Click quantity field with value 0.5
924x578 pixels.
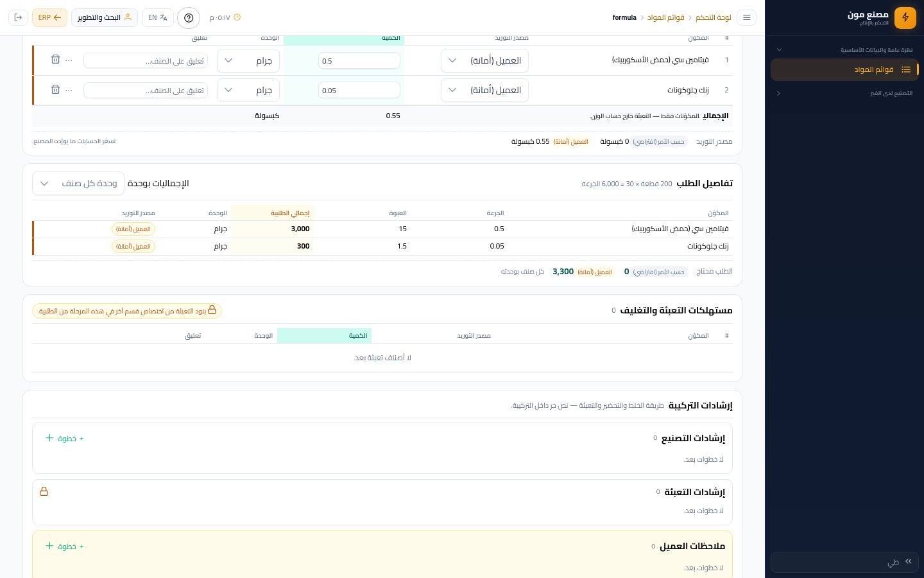click(359, 60)
